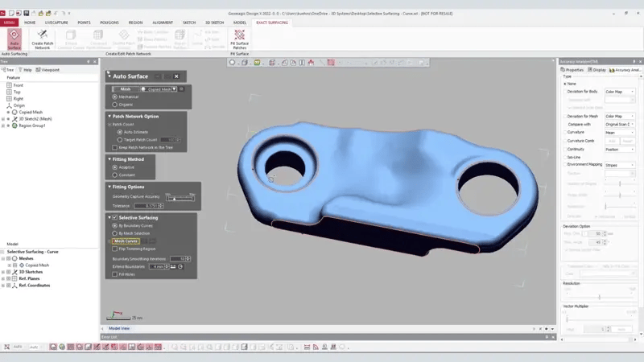Close the Auto Surface dialog with the X
This screenshot has height=362, width=644.
tap(176, 76)
